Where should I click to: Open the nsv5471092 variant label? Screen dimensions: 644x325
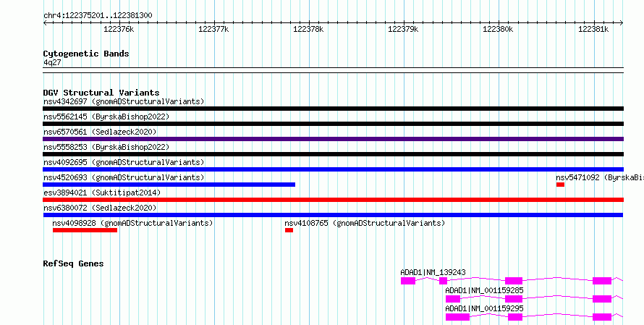click(x=600, y=177)
